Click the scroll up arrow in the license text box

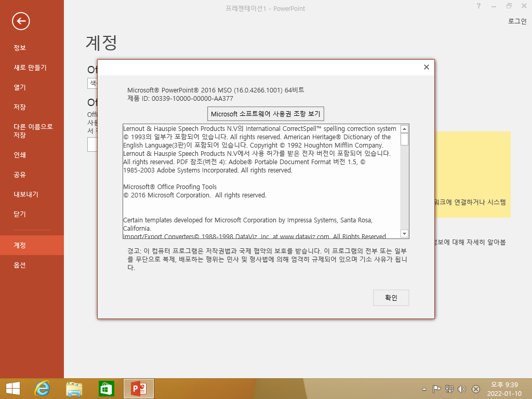point(404,129)
